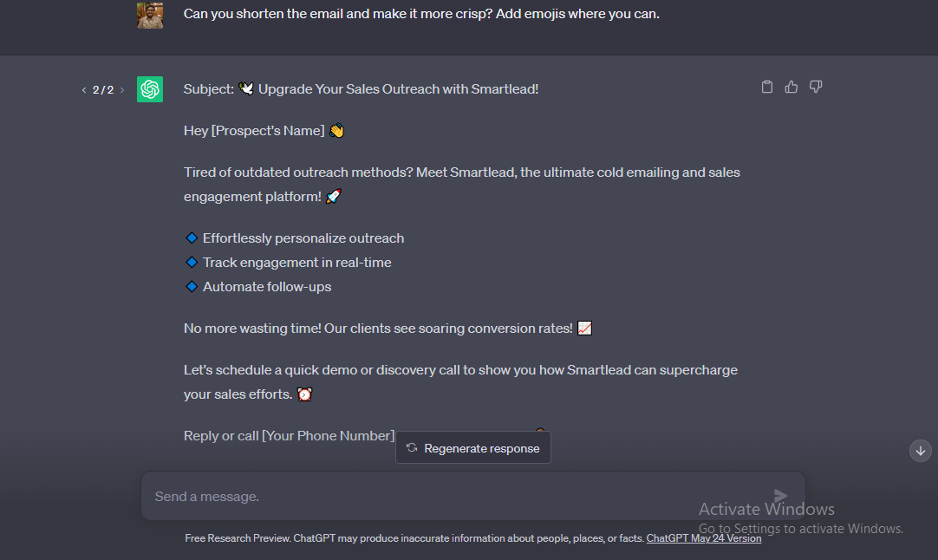Click the alarm clock emoji in demo line
Viewport: 938px width, 560px height.
pyautogui.click(x=304, y=394)
